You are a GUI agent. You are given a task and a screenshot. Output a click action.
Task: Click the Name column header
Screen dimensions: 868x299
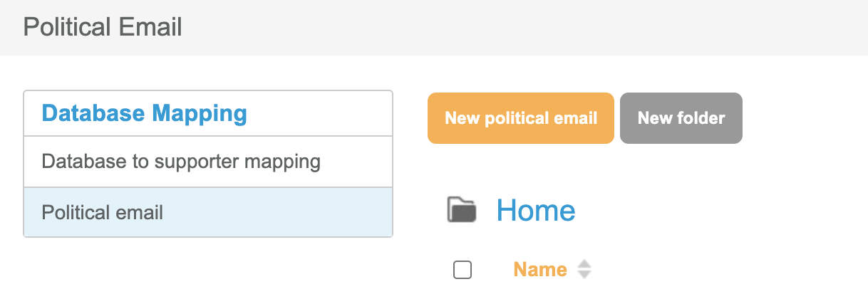click(x=540, y=270)
